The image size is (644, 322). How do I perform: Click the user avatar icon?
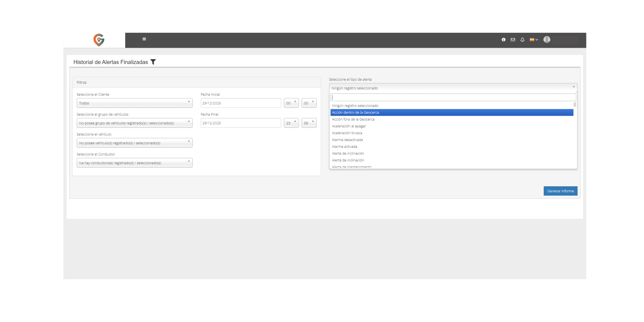547,40
